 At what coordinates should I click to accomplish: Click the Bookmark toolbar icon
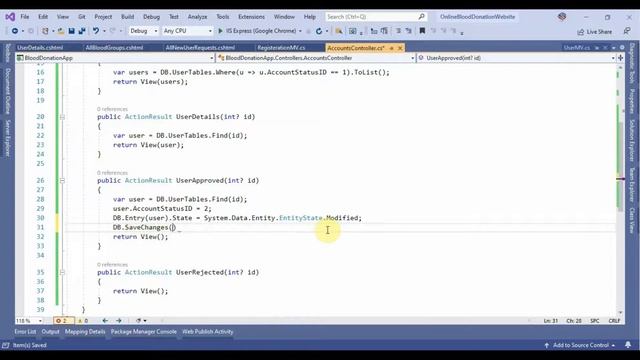pyautogui.click(x=422, y=31)
